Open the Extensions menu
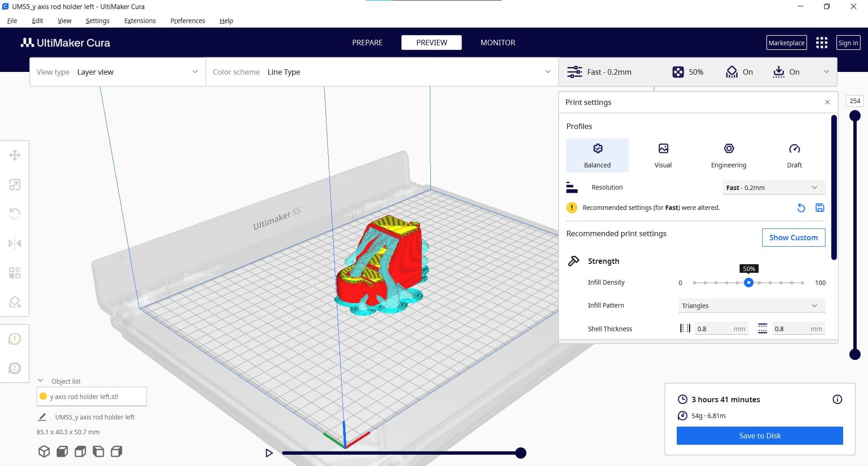868x466 pixels. click(x=140, y=21)
